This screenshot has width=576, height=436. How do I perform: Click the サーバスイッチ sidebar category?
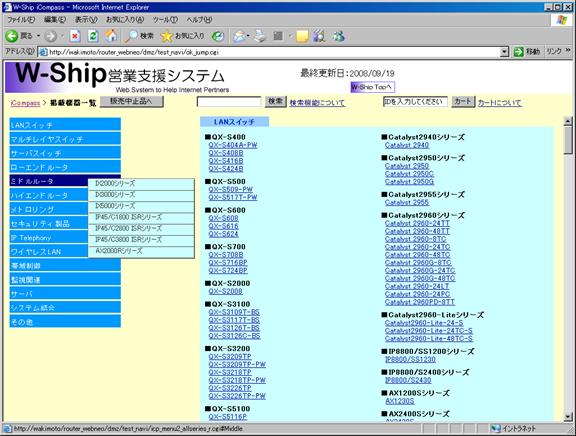pyautogui.click(x=65, y=153)
